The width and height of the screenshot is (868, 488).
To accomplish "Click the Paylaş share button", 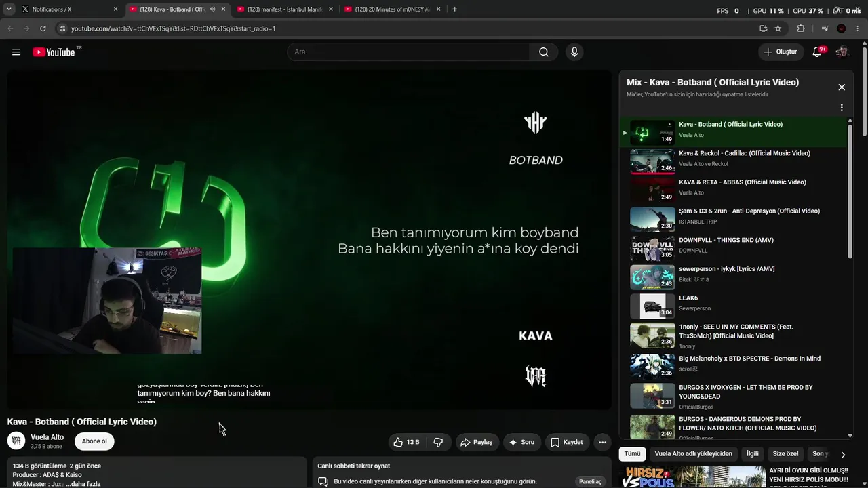I will [x=477, y=442].
